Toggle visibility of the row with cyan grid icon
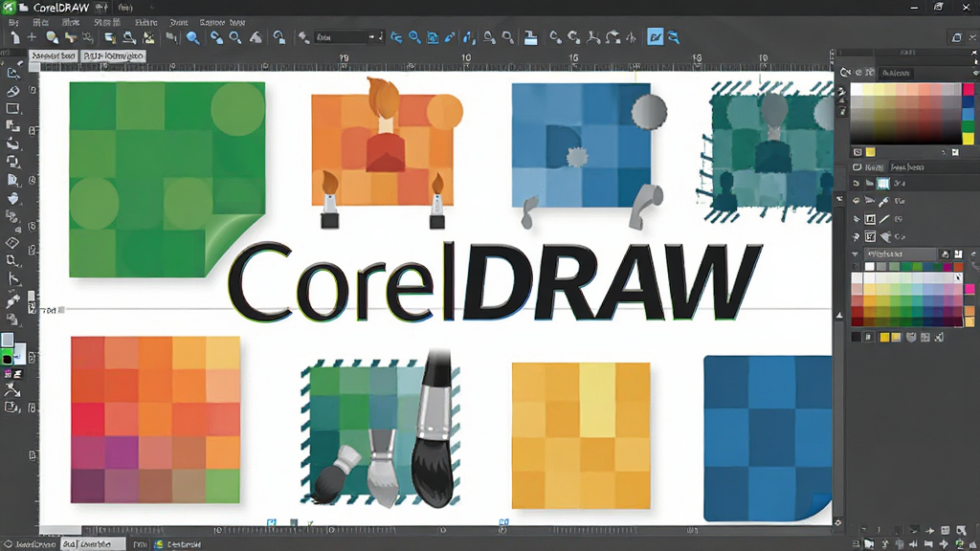Viewport: 980px width, 551px height. [x=857, y=183]
